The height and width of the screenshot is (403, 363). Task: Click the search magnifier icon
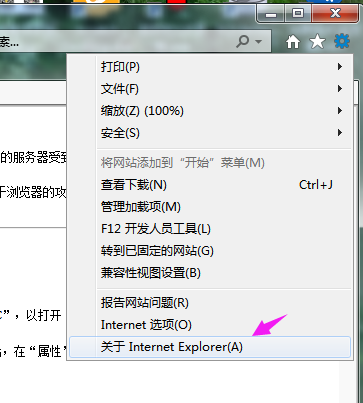click(243, 41)
